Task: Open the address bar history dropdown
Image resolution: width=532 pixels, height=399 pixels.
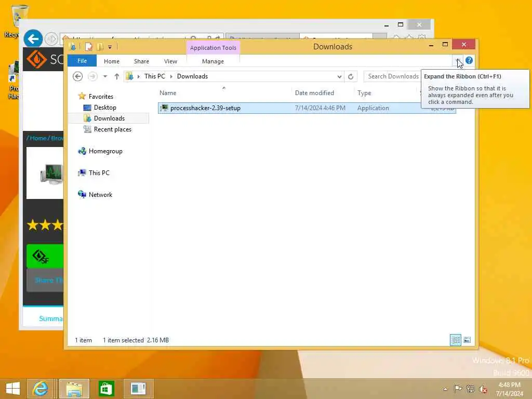Action: [339, 77]
